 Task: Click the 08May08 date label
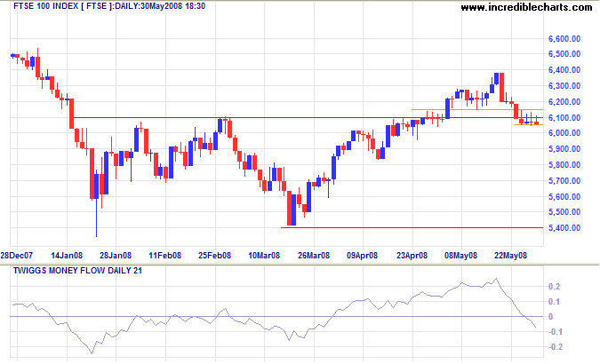460,256
